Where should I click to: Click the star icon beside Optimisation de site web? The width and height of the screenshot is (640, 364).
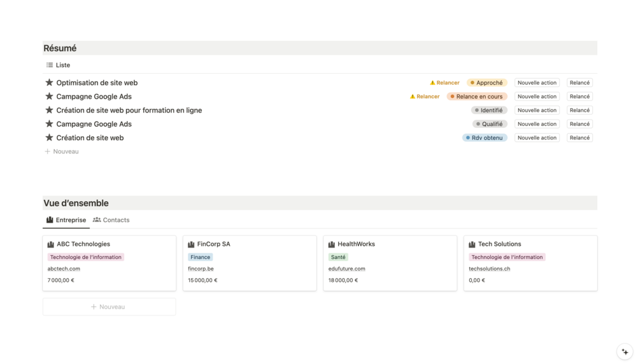coord(49,83)
